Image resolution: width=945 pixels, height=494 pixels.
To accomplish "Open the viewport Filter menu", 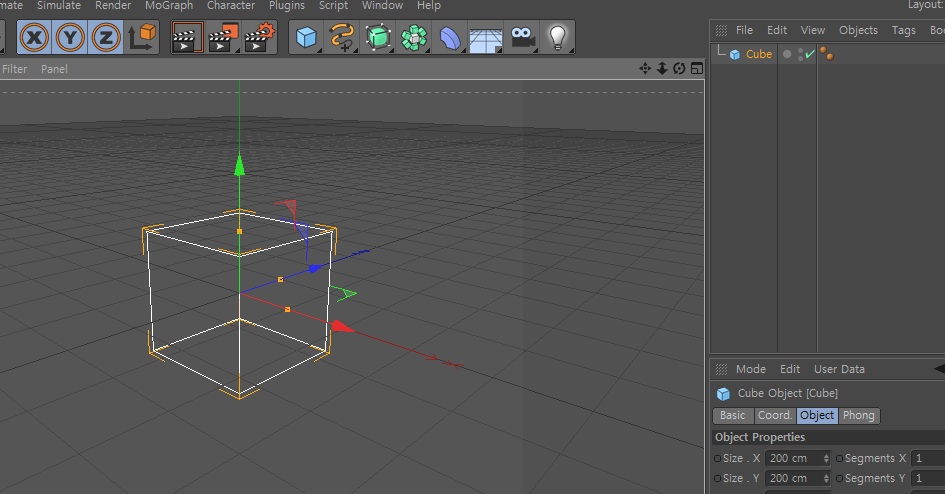I will click(14, 69).
